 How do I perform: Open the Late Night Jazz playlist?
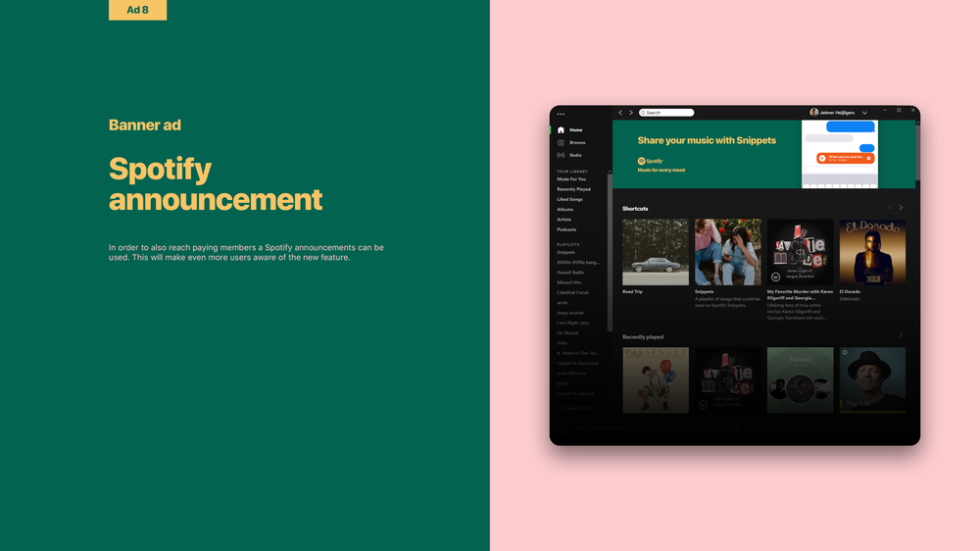click(x=572, y=323)
